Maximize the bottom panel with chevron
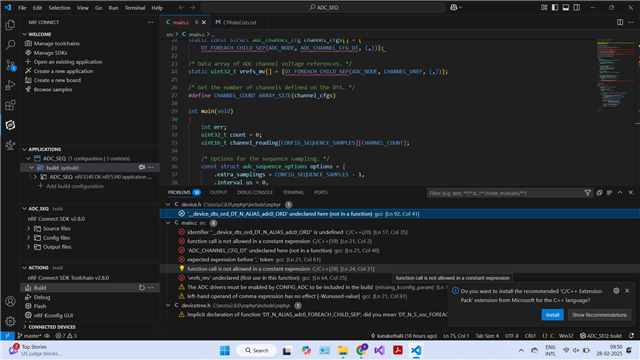The image size is (640, 360). 620,193
